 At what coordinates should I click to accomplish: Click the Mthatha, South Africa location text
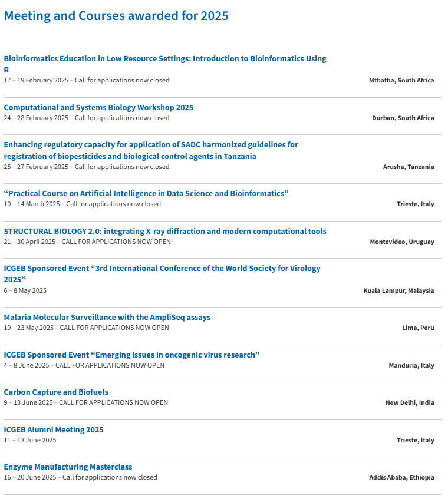tap(401, 81)
